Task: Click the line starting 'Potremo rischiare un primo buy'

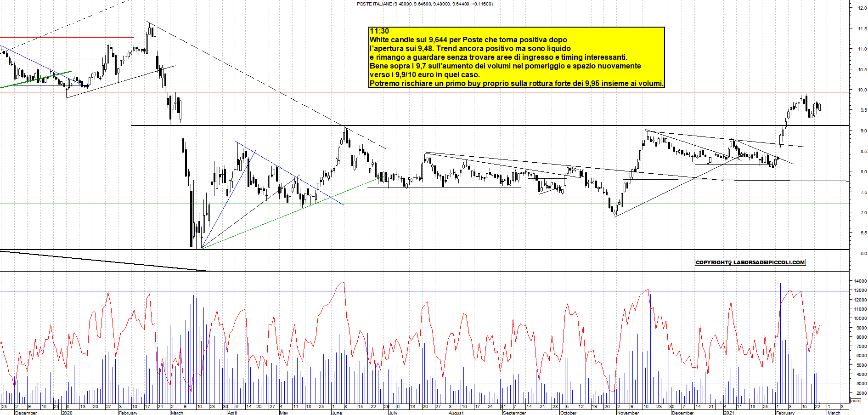Action: click(x=517, y=84)
